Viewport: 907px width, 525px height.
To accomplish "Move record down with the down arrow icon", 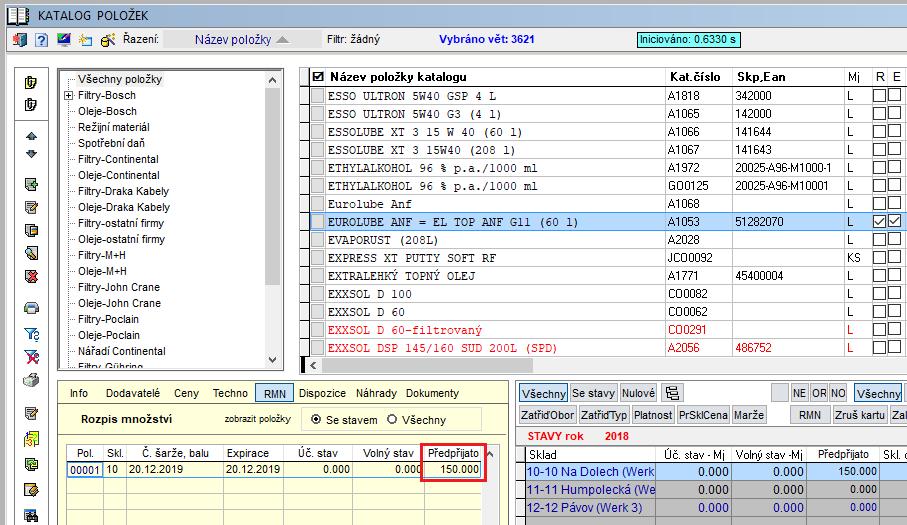I will 31,154.
